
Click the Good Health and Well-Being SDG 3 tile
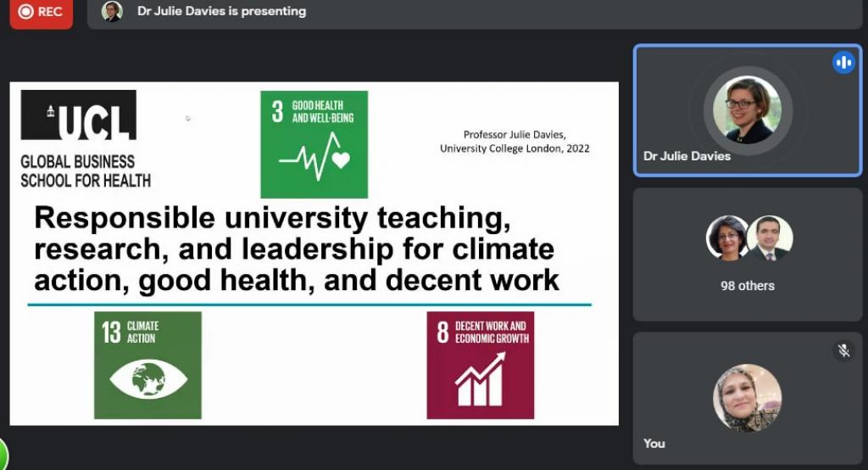tap(314, 143)
